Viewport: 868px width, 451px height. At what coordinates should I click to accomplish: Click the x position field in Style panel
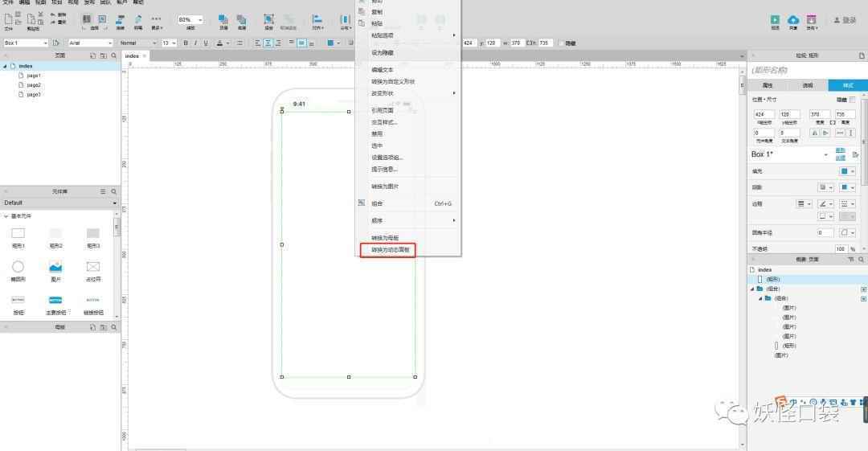pyautogui.click(x=764, y=114)
